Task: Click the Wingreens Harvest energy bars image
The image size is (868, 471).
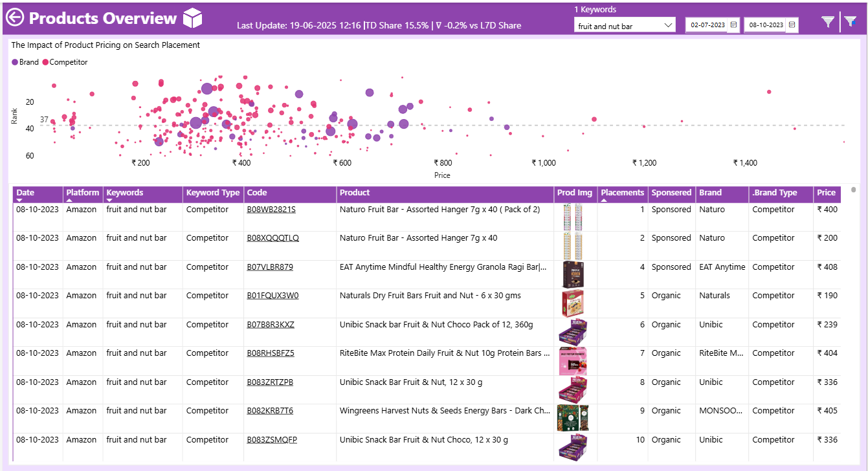Action: 572,418
